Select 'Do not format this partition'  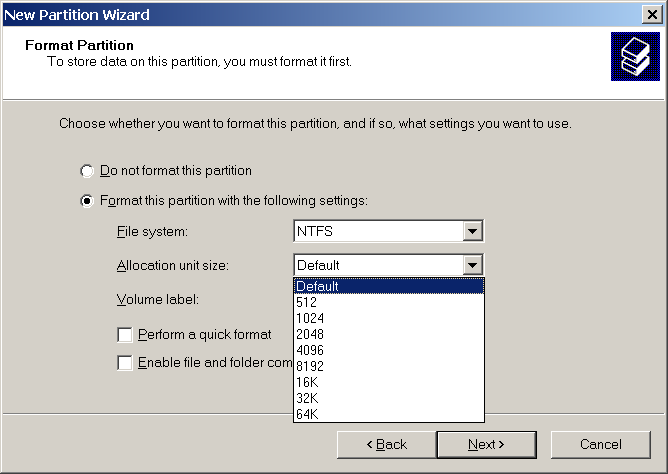(x=87, y=171)
